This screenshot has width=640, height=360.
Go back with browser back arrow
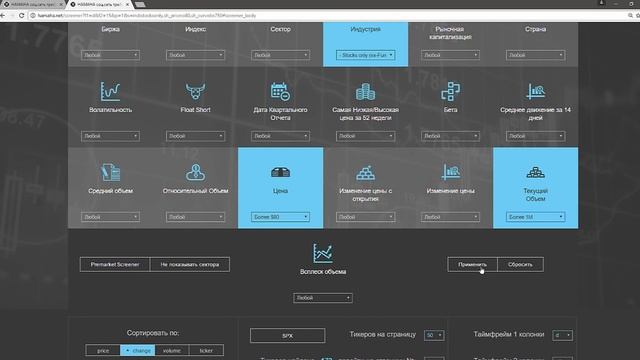[x=3, y=16]
